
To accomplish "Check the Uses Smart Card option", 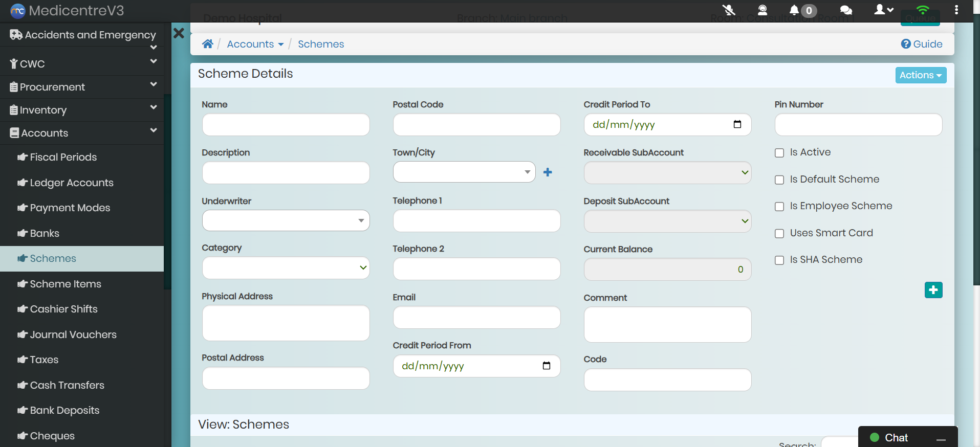I will [779, 234].
